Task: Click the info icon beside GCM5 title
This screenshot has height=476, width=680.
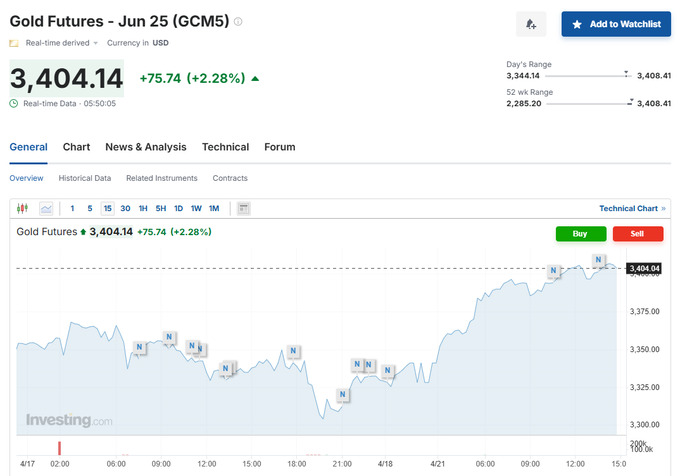Action: pos(238,21)
